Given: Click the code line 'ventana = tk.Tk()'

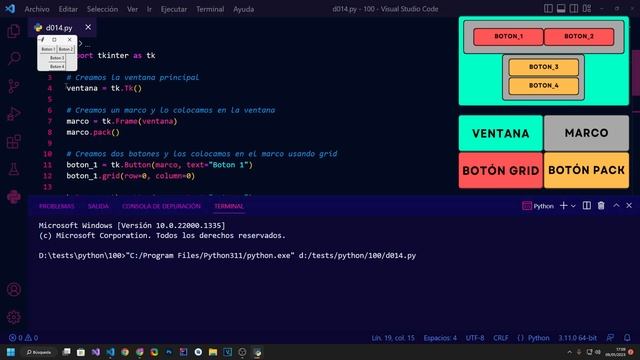Looking at the screenshot, I should point(104,88).
